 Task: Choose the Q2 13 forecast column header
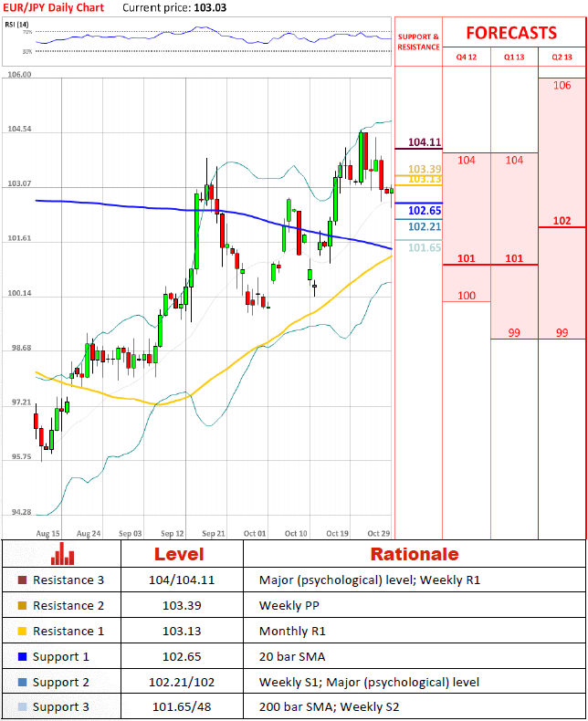coord(562,57)
